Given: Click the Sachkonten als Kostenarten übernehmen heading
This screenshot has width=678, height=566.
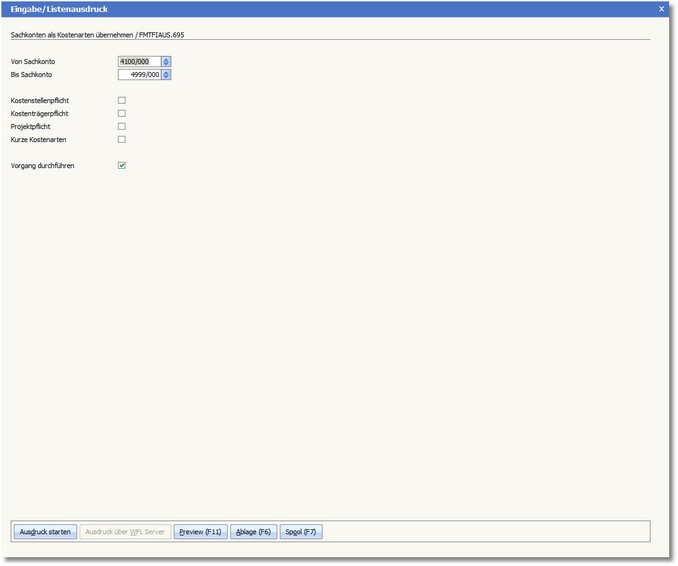Looking at the screenshot, I should point(97,34).
